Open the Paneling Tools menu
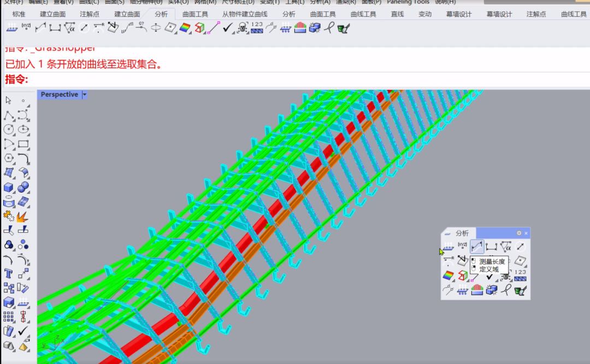590x364 pixels. point(408,2)
